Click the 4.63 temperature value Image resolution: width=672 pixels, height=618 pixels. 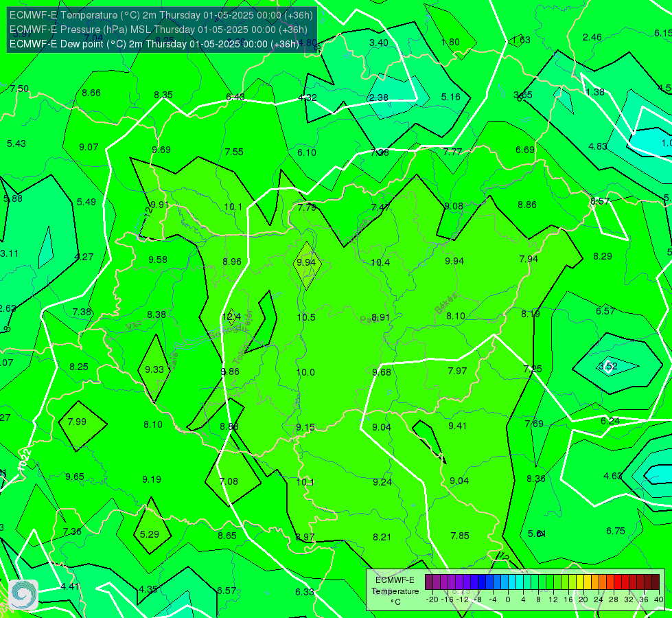tap(612, 476)
